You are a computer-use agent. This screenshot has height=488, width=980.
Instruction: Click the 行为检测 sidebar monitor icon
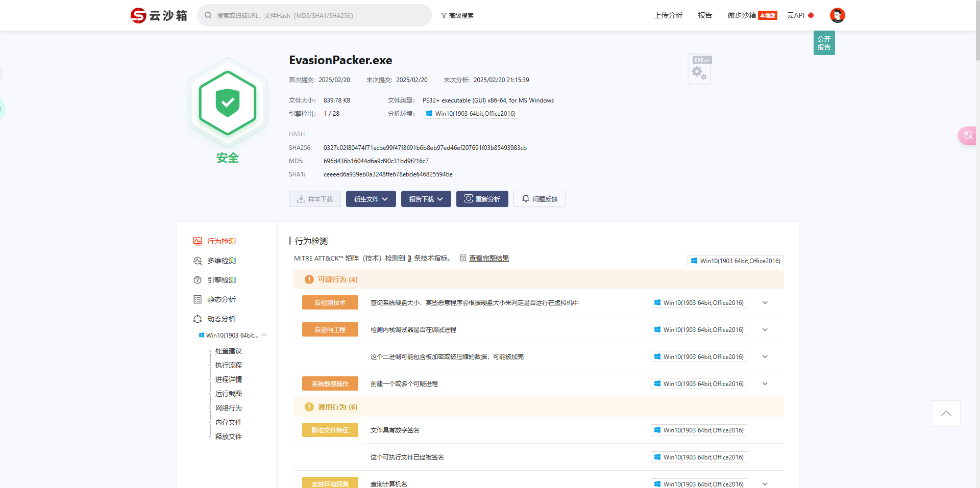198,241
